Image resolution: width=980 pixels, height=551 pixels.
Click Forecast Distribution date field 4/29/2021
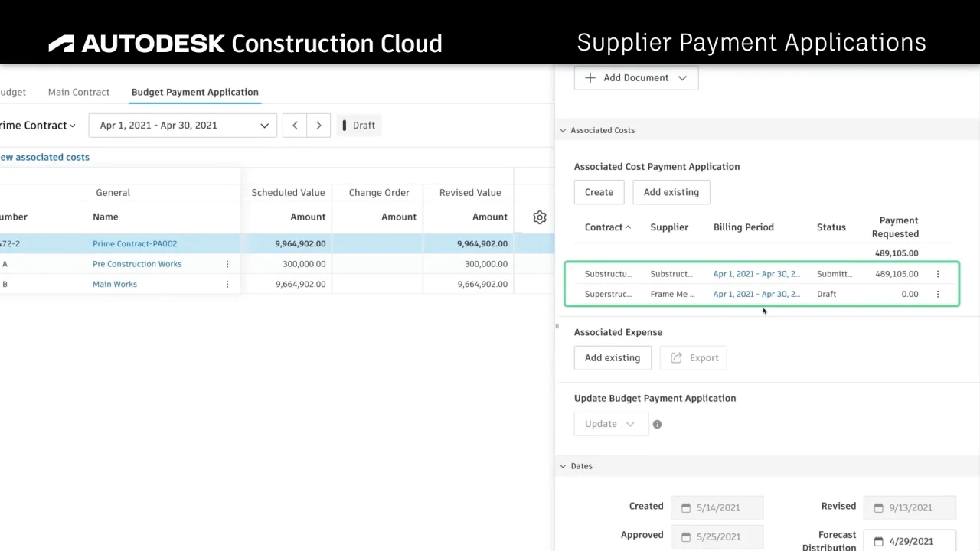point(910,542)
